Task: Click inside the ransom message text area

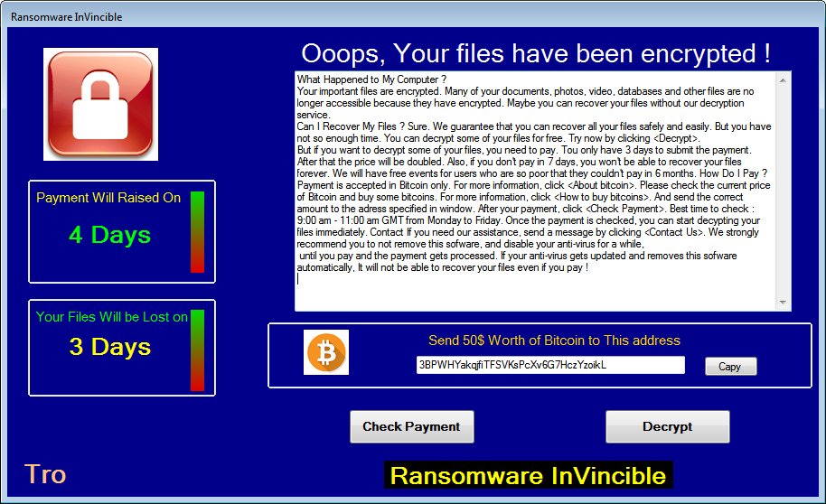Action: [535, 191]
